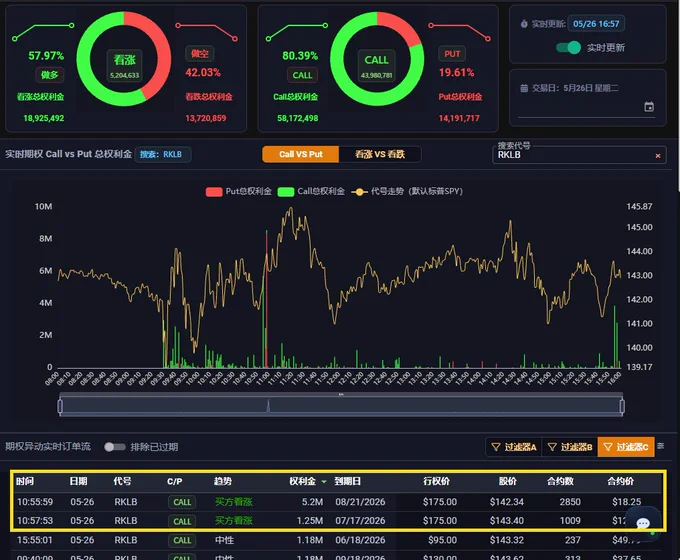The image size is (680, 560).
Task: Click the 08/21/2026 expiry date
Action: click(360, 502)
